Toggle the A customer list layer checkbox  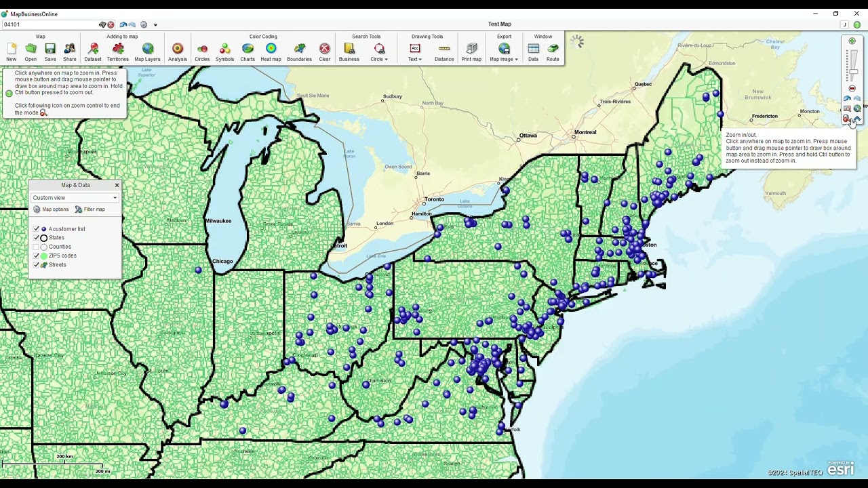37,229
